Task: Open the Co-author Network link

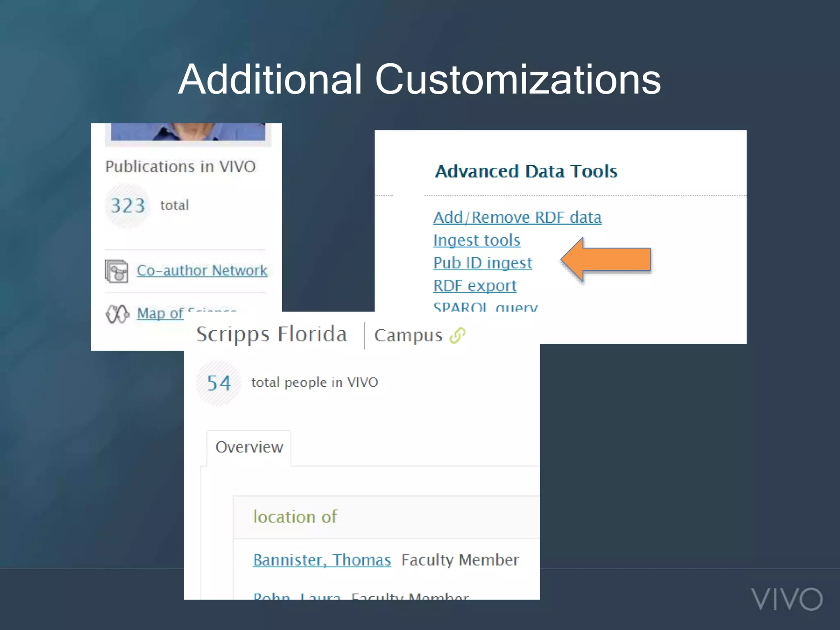Action: click(202, 271)
